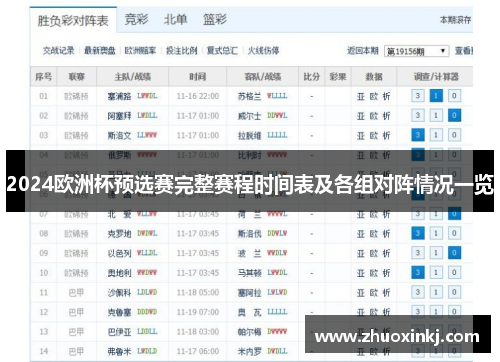500x362 pixels.
Task: Open 析 data link for match 08
Action: point(386,234)
